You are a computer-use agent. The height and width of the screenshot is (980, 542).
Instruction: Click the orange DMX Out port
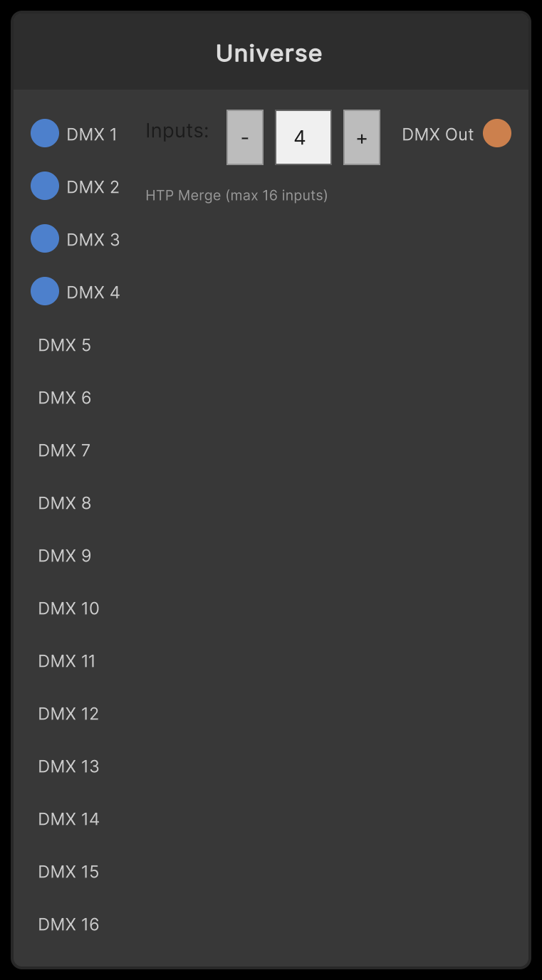pyautogui.click(x=497, y=134)
